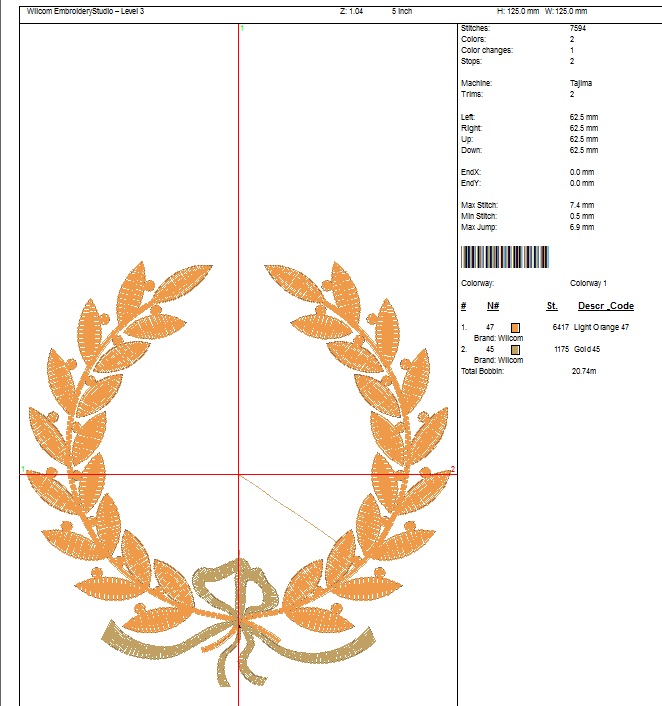Click the N# column header
This screenshot has width=662, height=706.
[493, 306]
